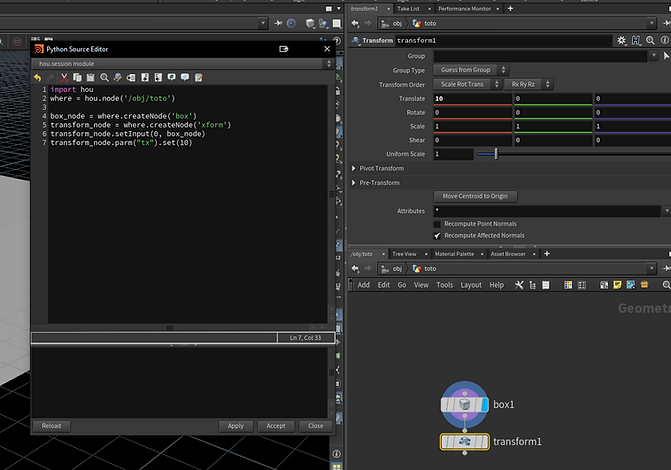Click the Houdini help H icon in parameters
Viewport: 671px width, 470px height.
636,40
